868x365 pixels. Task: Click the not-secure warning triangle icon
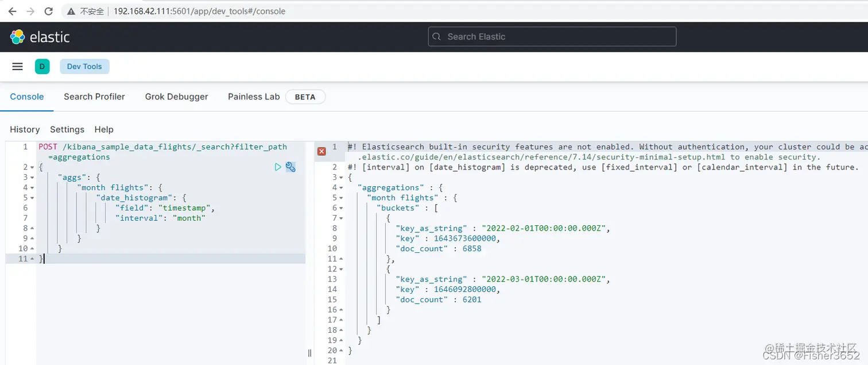pos(71,11)
